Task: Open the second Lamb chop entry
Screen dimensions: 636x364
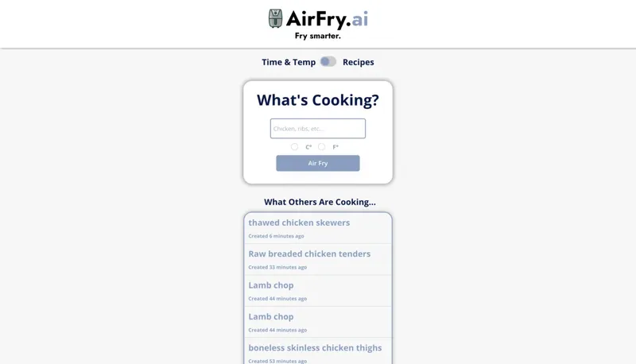Action: [271, 316]
